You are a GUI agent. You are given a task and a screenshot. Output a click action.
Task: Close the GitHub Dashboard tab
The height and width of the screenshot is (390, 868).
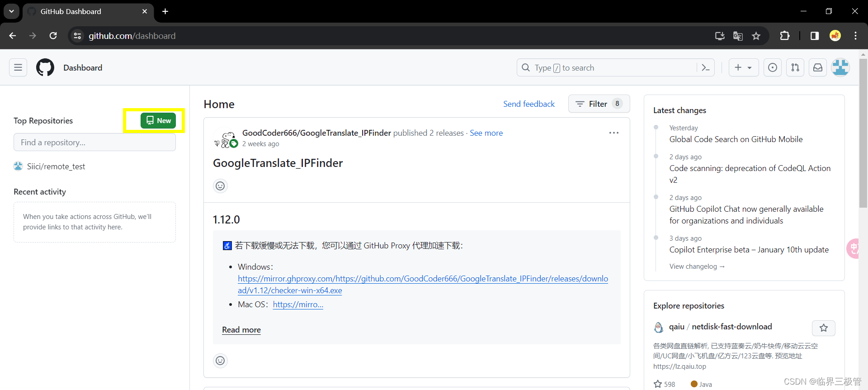[x=145, y=11]
